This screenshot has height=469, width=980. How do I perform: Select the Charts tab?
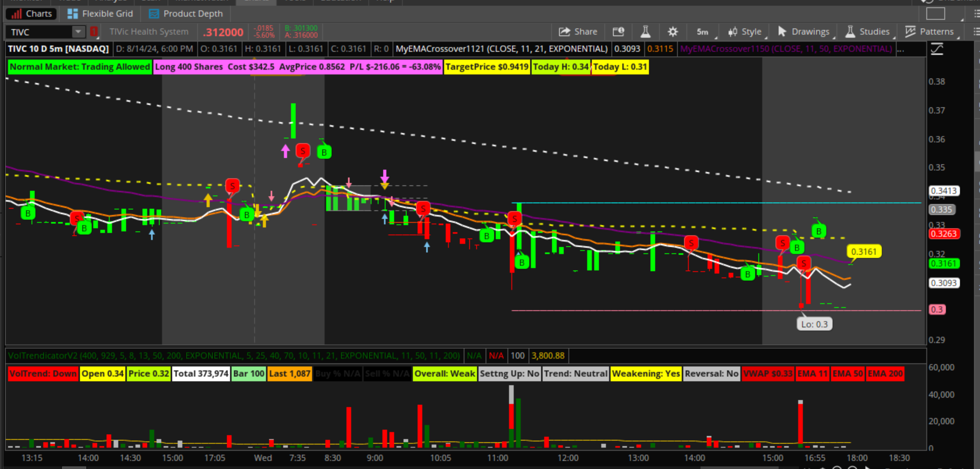pyautogui.click(x=32, y=14)
